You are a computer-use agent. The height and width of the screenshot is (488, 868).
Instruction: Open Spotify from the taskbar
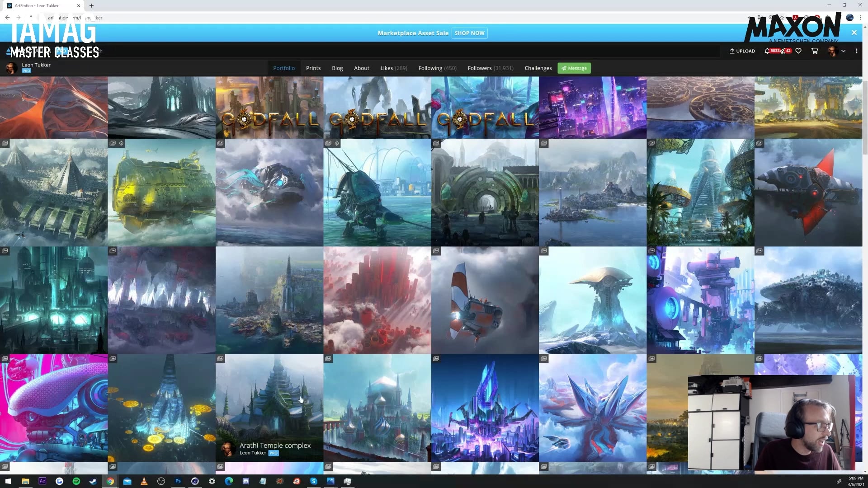click(76, 481)
